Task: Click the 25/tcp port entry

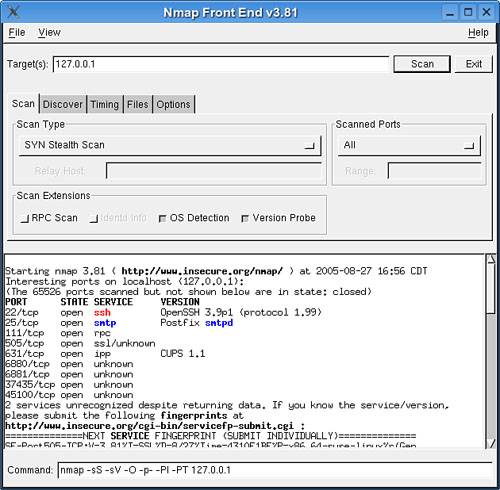Action: coord(22,323)
